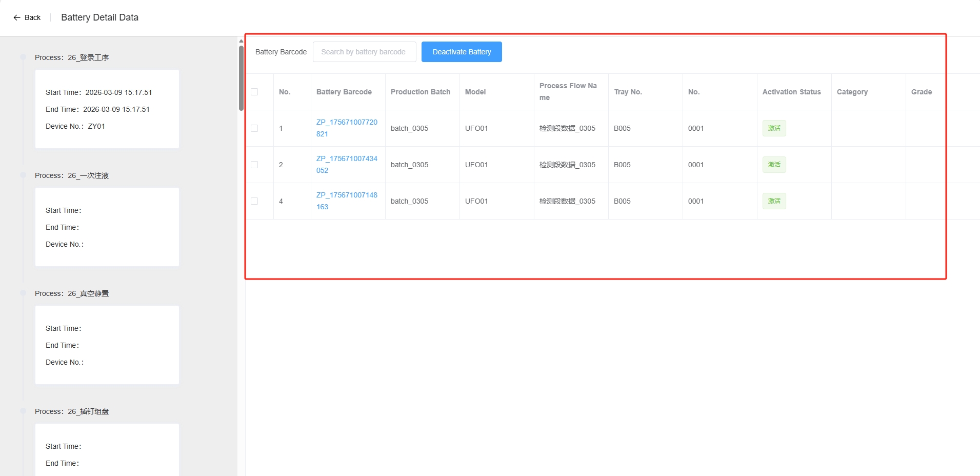This screenshot has width=980, height=476.
Task: Click the activation status tag in row 1
Action: (774, 128)
